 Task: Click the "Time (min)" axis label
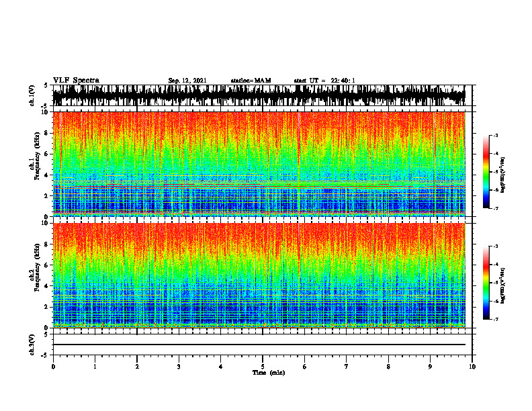point(269,373)
